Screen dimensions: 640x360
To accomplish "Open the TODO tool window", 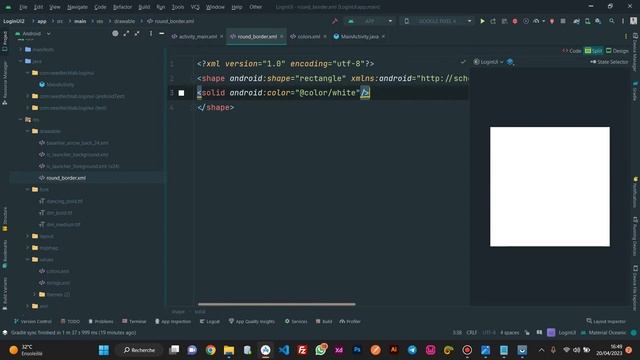I will [70, 322].
